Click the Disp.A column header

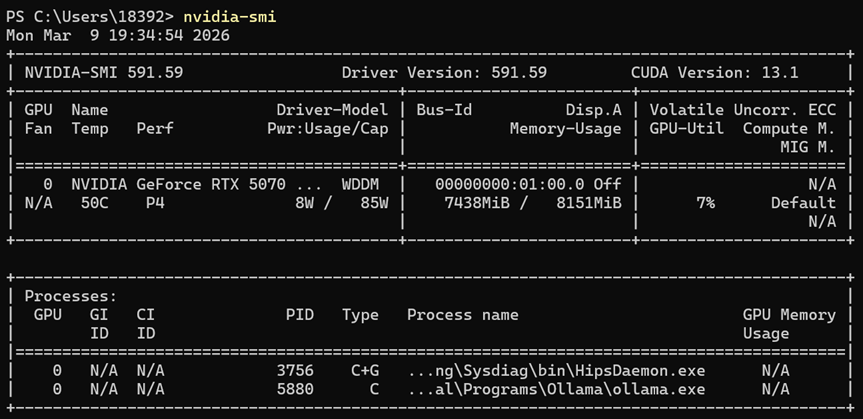594,110
